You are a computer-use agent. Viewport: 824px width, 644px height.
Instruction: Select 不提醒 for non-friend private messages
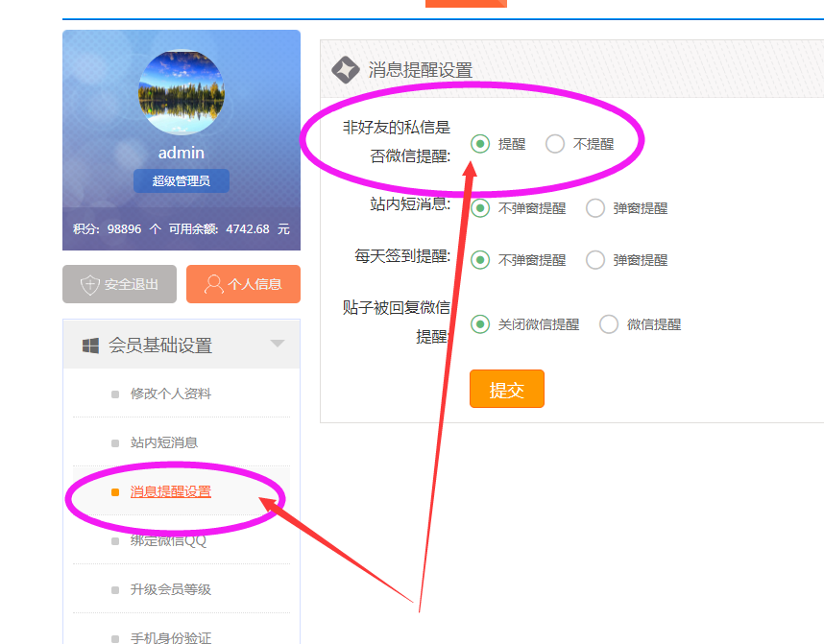tap(555, 144)
